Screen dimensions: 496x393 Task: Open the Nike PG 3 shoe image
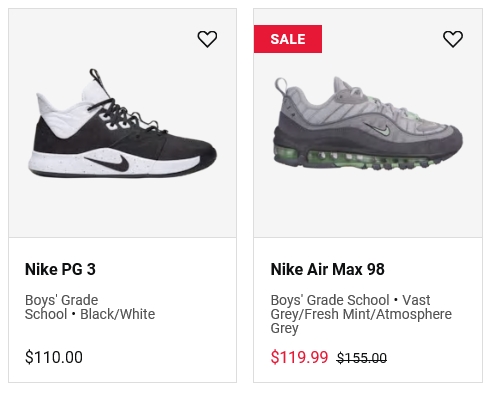click(122, 123)
